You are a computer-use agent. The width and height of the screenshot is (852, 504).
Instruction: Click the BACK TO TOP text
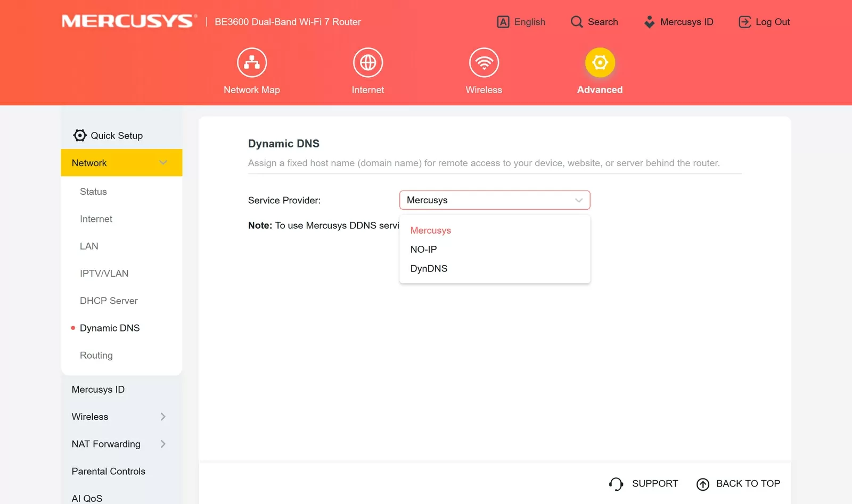click(x=748, y=483)
